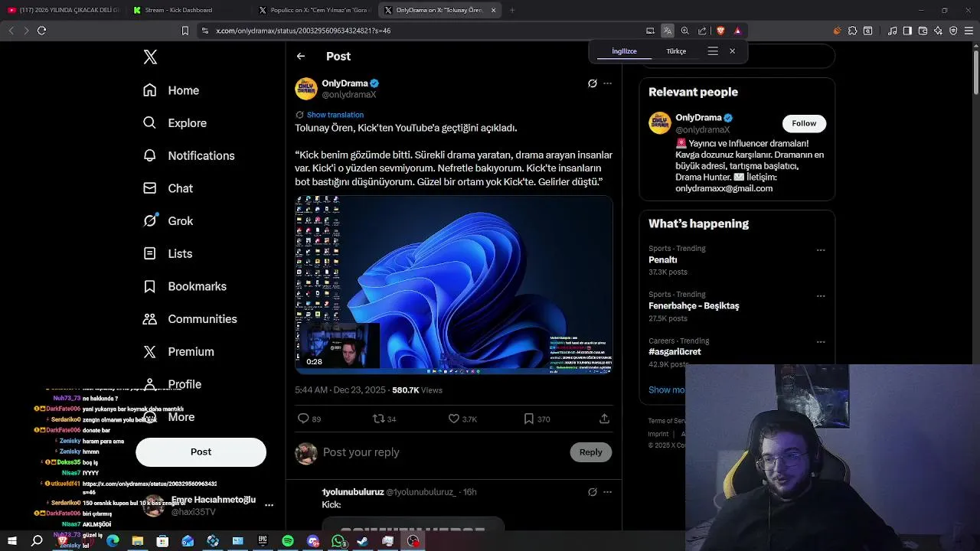980x551 pixels.
Task: Click Show translation link
Action: pos(335,115)
